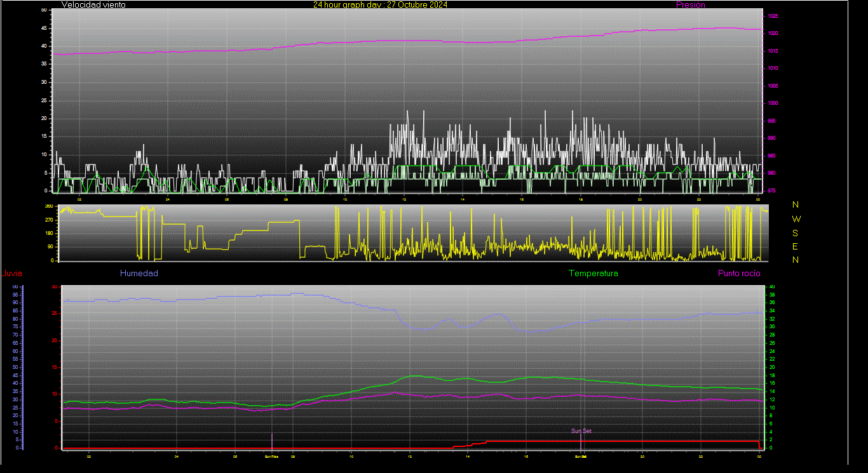Click '18' on the green temperature axis

(773, 375)
